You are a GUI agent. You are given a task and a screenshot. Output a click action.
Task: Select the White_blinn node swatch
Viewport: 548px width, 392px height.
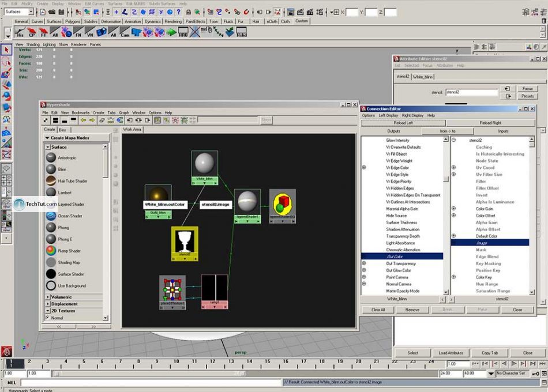pyautogui.click(x=204, y=164)
